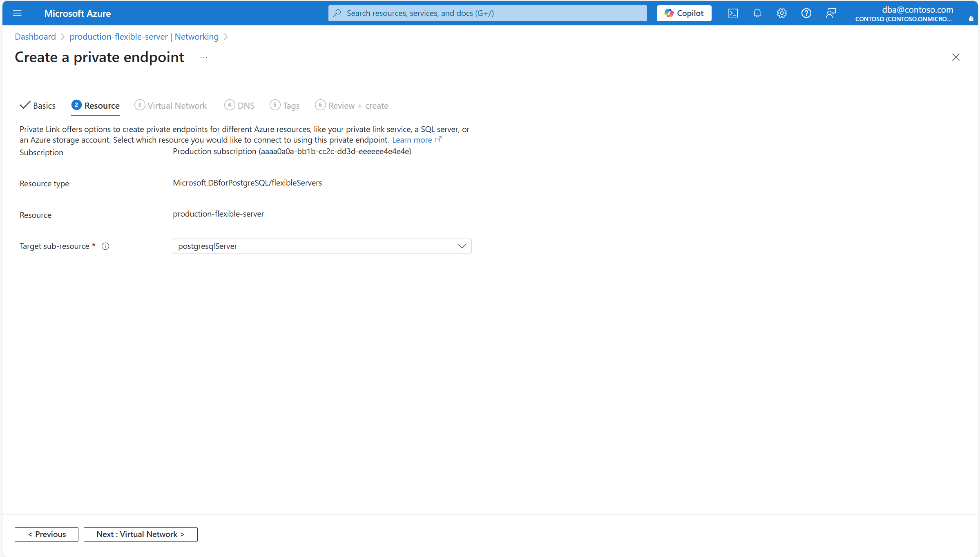Open the Help question mark menu
Screen dimensions: 980x557
pyautogui.click(x=806, y=13)
